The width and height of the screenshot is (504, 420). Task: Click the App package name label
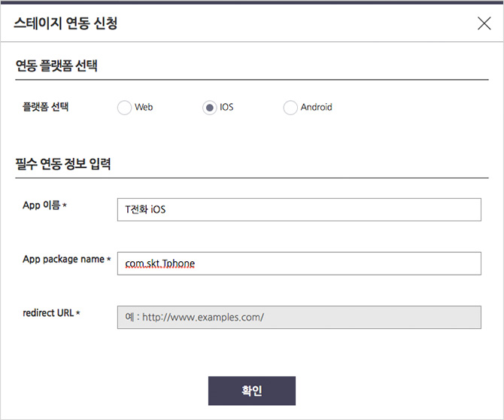(63, 259)
